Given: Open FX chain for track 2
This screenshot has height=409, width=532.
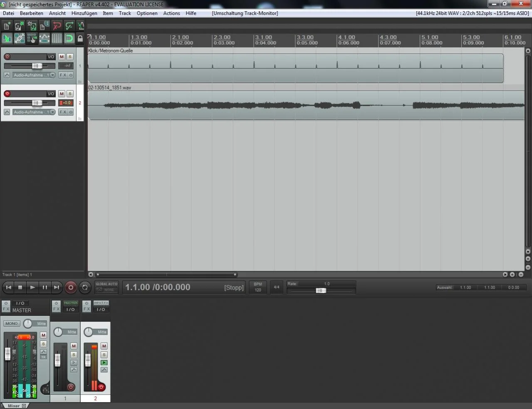Looking at the screenshot, I should point(63,112).
